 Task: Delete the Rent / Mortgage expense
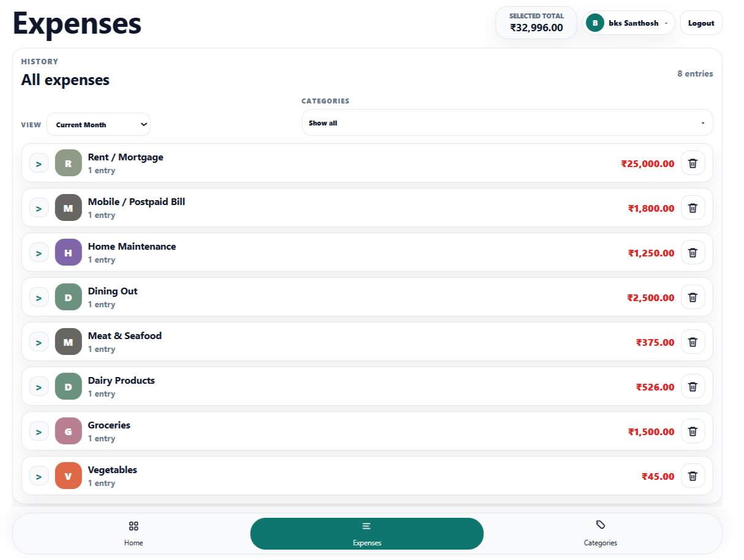pyautogui.click(x=693, y=163)
